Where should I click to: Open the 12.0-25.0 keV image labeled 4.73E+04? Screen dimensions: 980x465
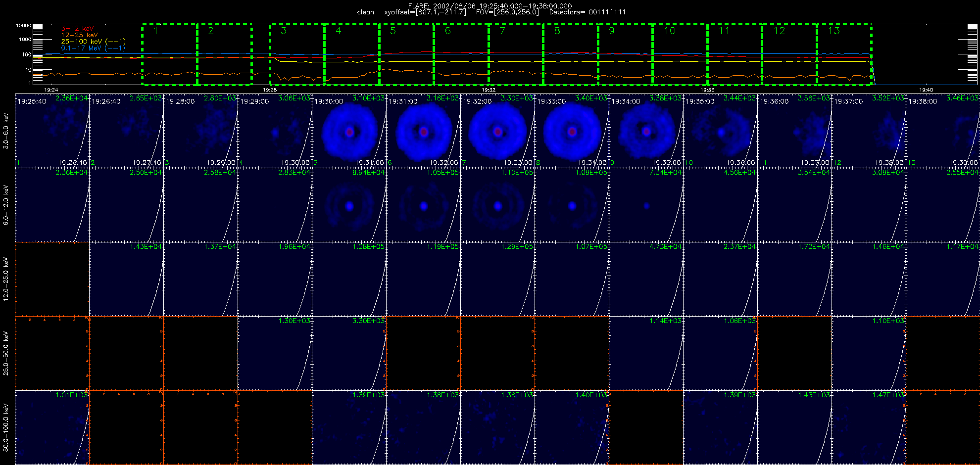[646, 279]
